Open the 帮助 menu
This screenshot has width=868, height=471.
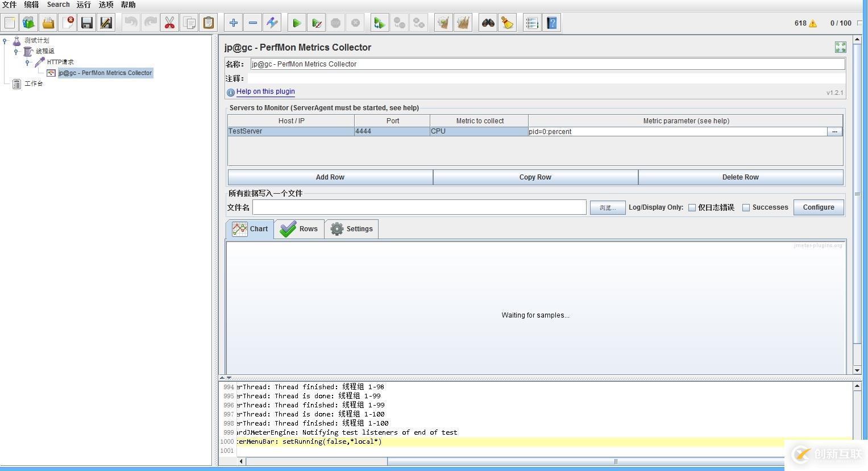pos(128,5)
